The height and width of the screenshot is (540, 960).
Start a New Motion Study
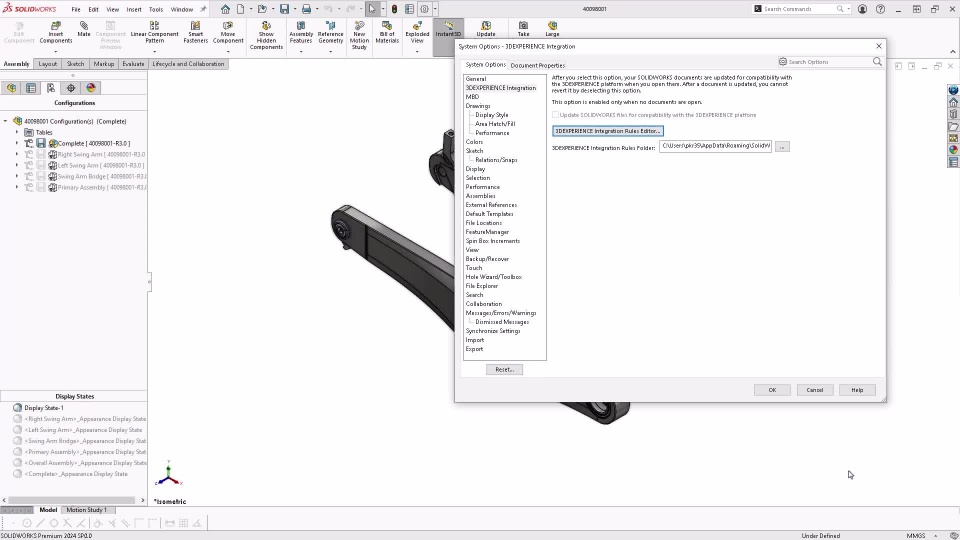pos(359,36)
